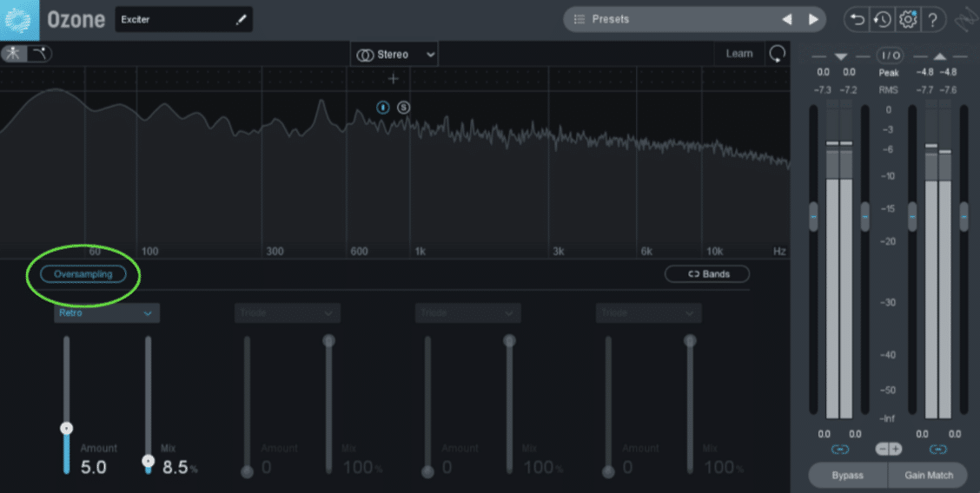Open the undo history clock icon
Screen dimensions: 980x493
pyautogui.click(x=883, y=20)
